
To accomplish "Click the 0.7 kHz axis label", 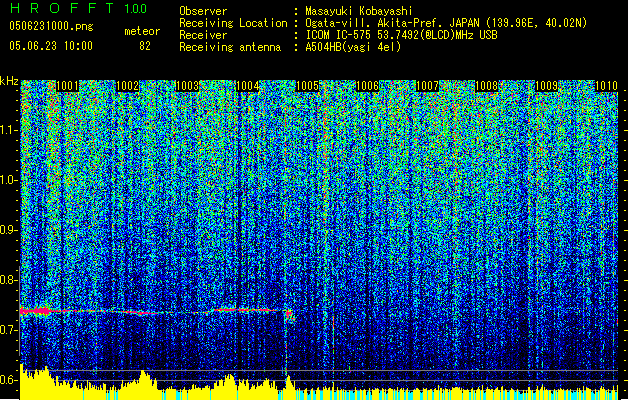I will click(x=9, y=330).
